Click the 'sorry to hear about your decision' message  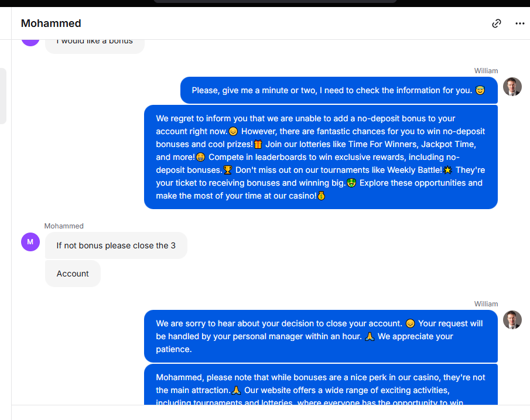click(x=321, y=336)
